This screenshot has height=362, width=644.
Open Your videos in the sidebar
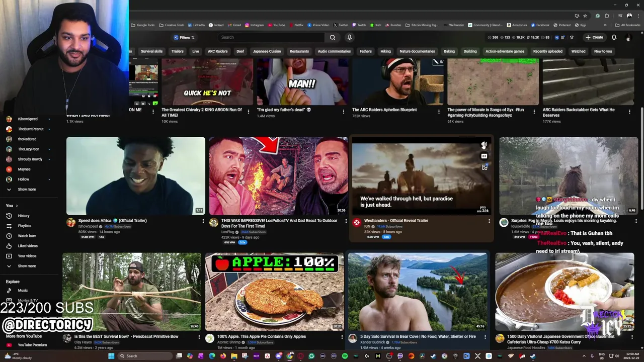(27, 256)
